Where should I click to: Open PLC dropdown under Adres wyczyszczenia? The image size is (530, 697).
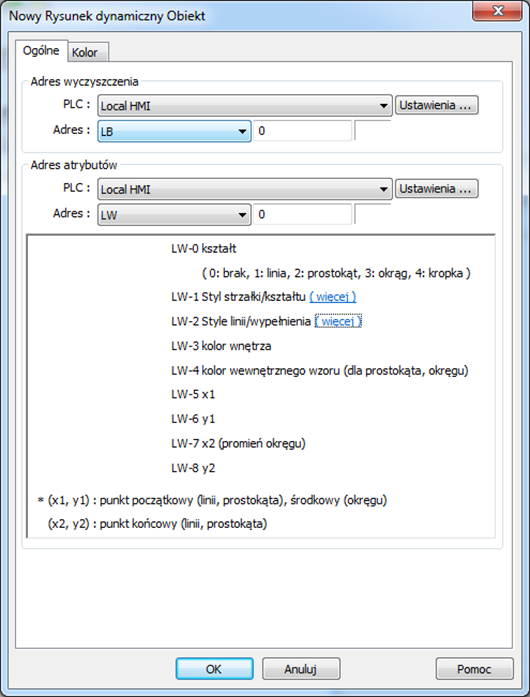pyautogui.click(x=245, y=106)
